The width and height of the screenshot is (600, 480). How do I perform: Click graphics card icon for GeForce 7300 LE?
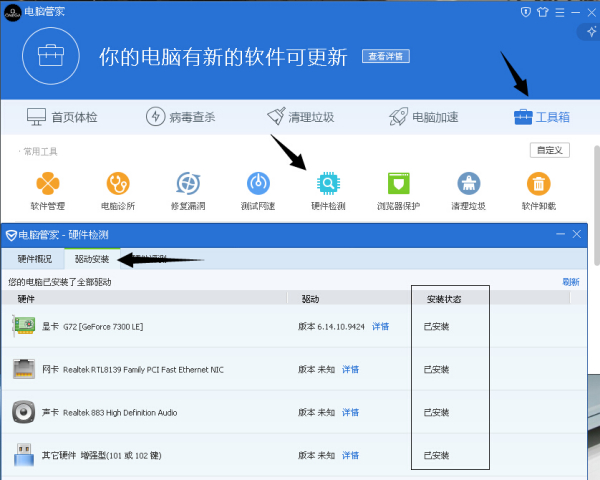[x=24, y=326]
